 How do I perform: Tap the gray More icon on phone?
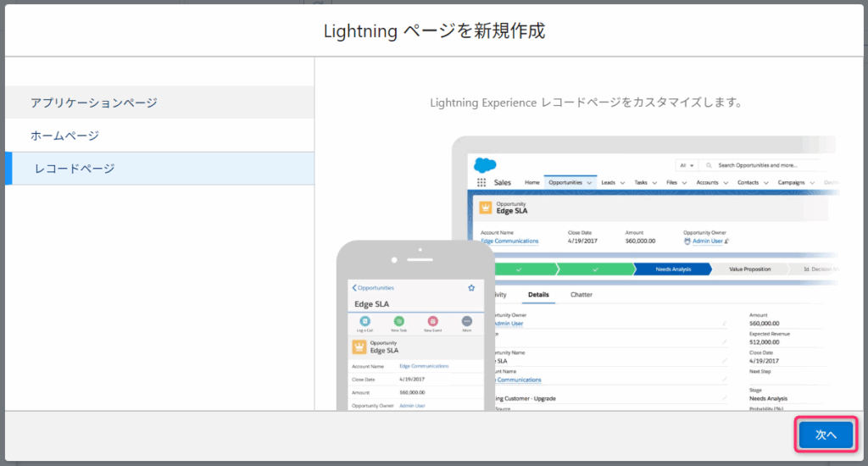coord(466,322)
